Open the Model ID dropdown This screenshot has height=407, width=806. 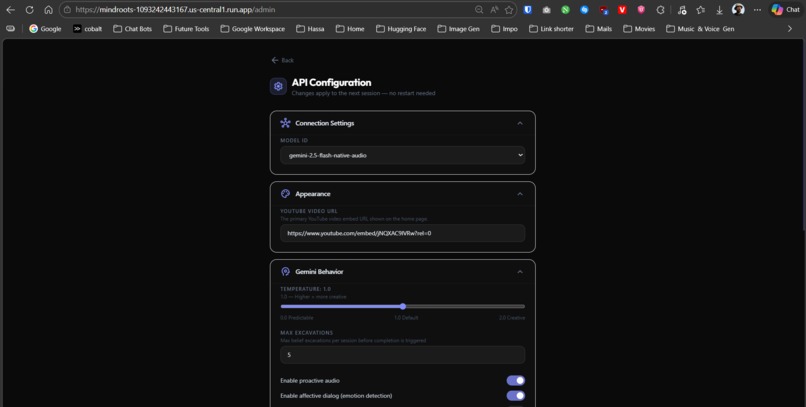(402, 155)
